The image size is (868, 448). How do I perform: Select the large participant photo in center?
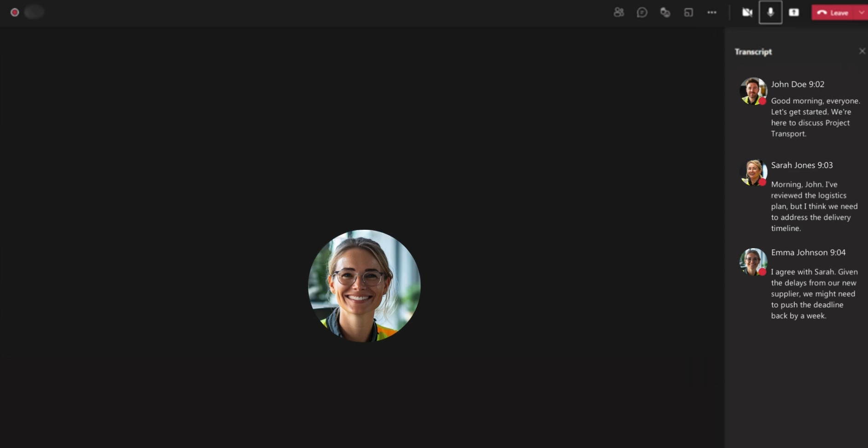point(364,285)
